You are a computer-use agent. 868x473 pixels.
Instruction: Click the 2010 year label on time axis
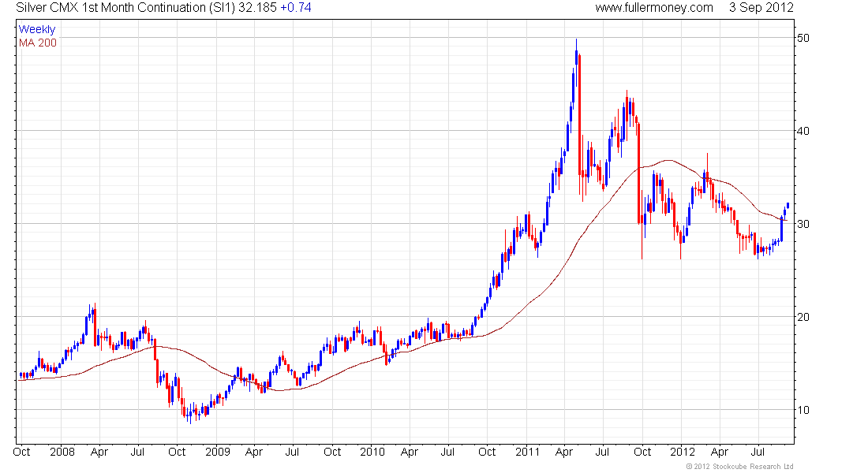click(x=372, y=452)
